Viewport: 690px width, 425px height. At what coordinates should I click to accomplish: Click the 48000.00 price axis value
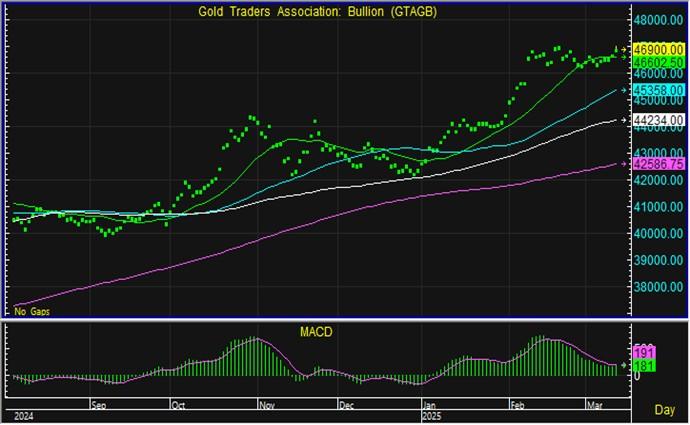coord(658,21)
